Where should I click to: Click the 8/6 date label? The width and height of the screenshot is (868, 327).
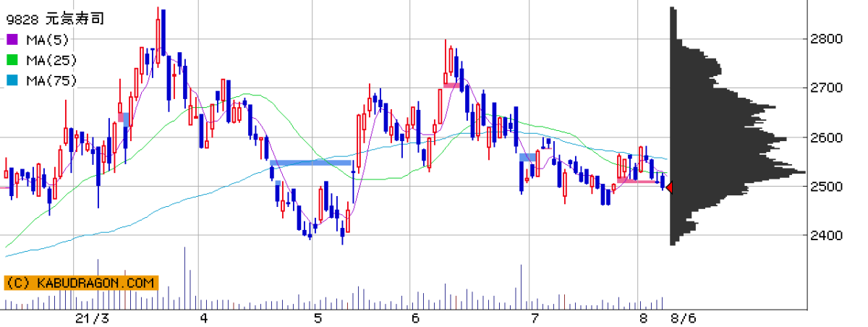coord(684,318)
